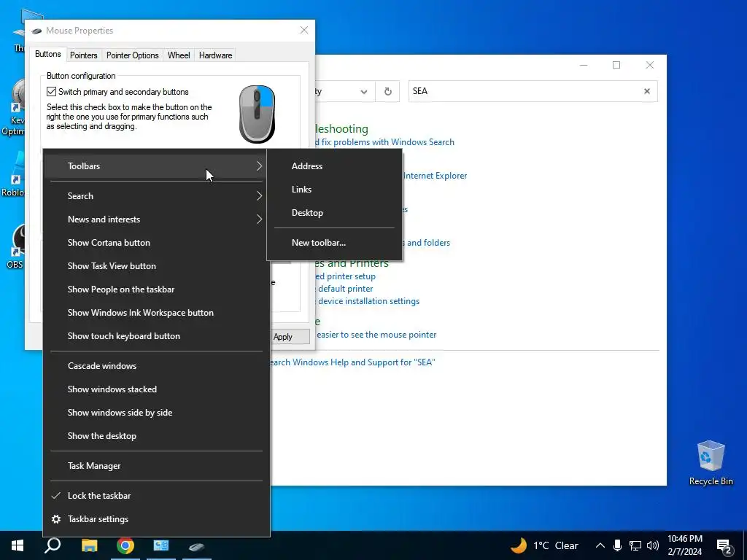Select the Recycle Bin desktop icon
Screen dimensions: 747x560
click(x=711, y=463)
